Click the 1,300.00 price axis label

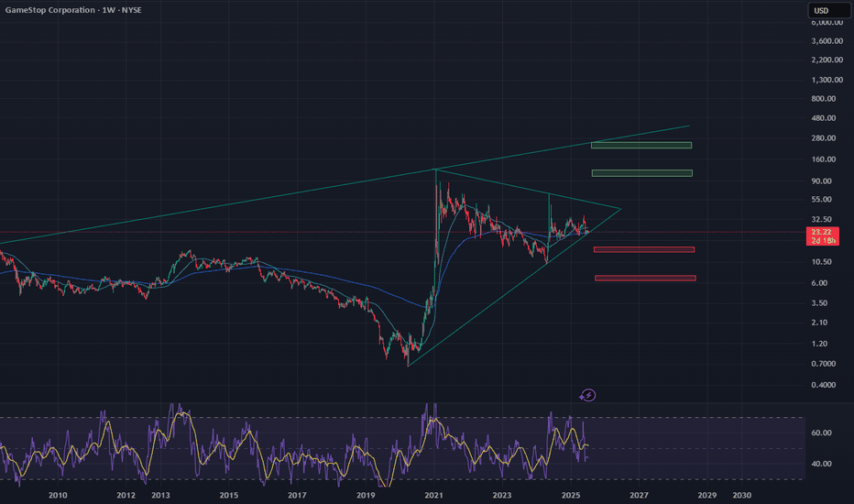(827, 80)
